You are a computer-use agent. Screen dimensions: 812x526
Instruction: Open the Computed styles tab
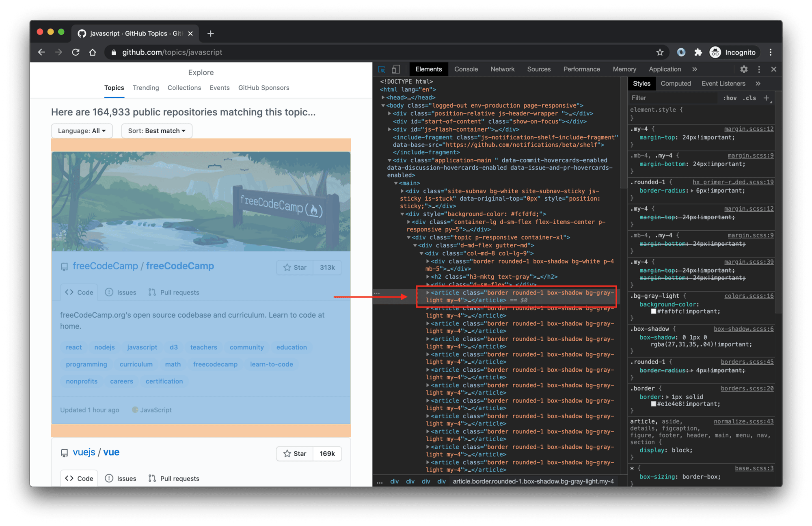click(676, 83)
